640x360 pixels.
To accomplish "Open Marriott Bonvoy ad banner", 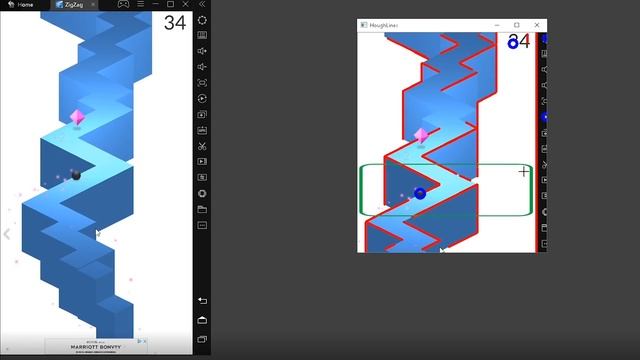I will 96,347.
